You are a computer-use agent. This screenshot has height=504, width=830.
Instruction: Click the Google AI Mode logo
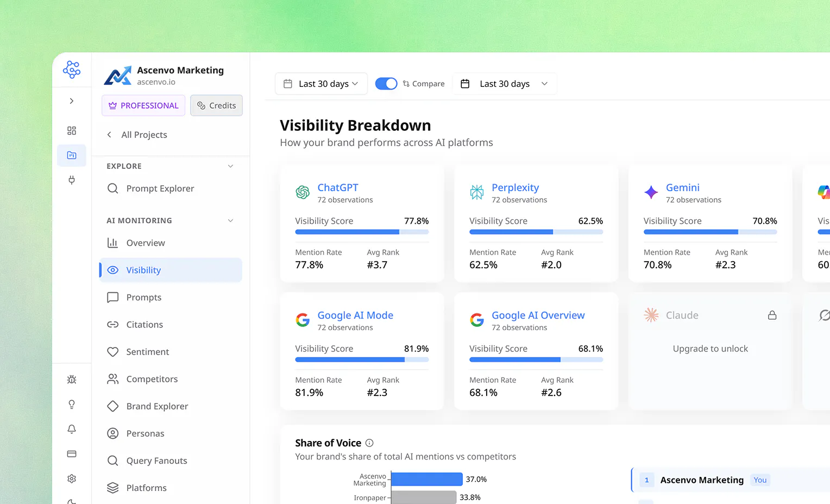(303, 320)
